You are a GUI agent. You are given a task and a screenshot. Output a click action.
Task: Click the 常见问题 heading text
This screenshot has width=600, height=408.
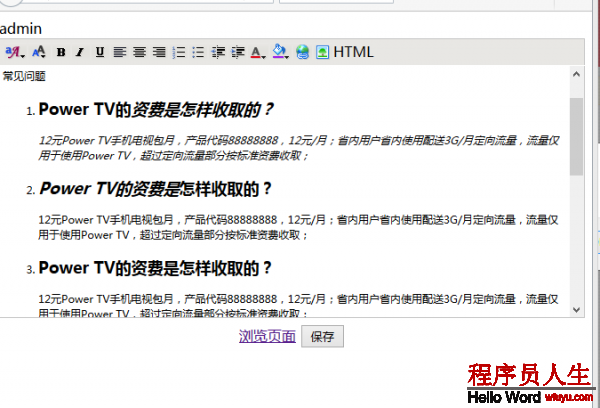24,76
